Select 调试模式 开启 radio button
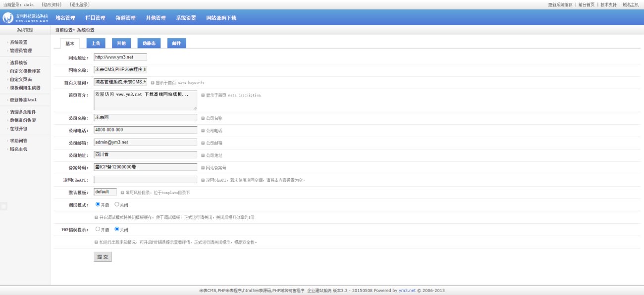Viewport: 644px width, 295px height. tap(98, 204)
